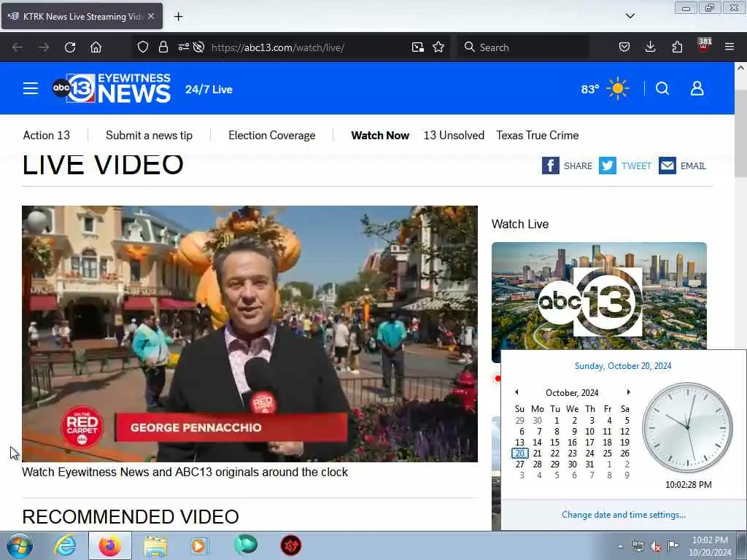Screen dimensions: 747x560
Task: Click the 24/7 Live link
Action: point(209,90)
